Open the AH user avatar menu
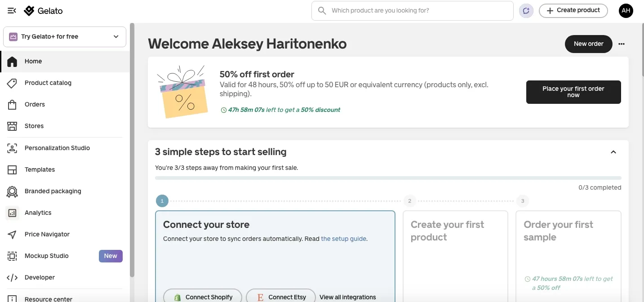644x302 pixels. (626, 11)
